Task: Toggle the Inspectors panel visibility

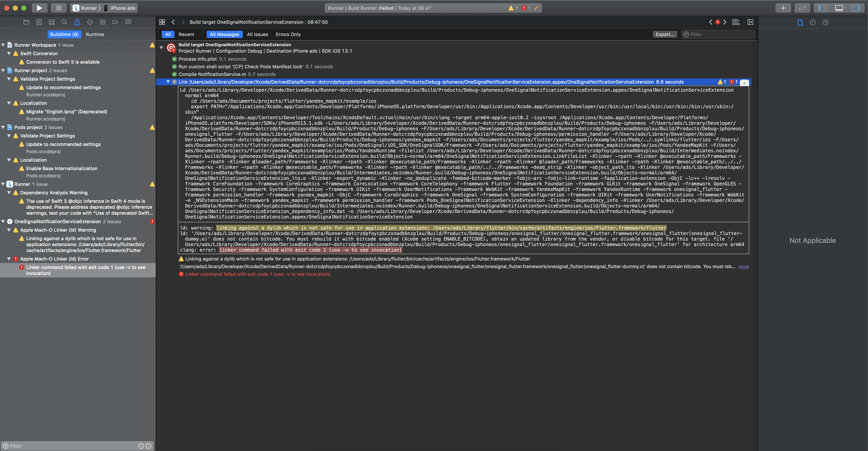Action: click(x=855, y=8)
